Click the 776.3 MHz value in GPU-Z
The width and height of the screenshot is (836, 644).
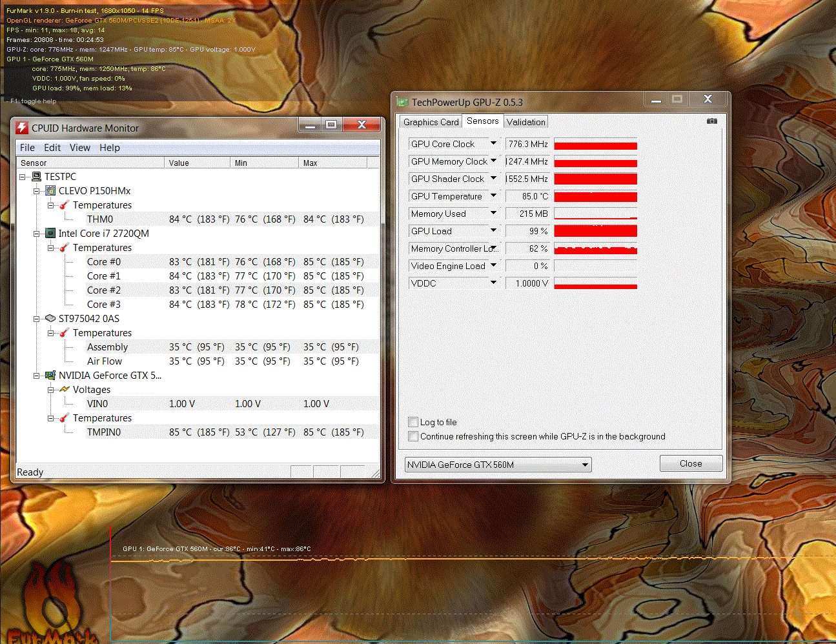(x=528, y=144)
